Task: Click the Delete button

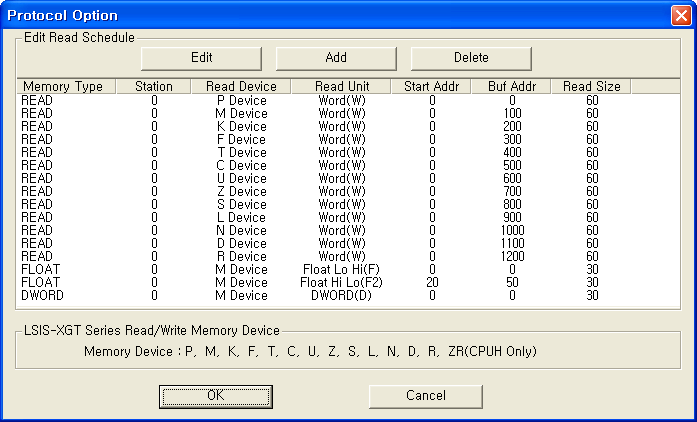Action: point(471,58)
